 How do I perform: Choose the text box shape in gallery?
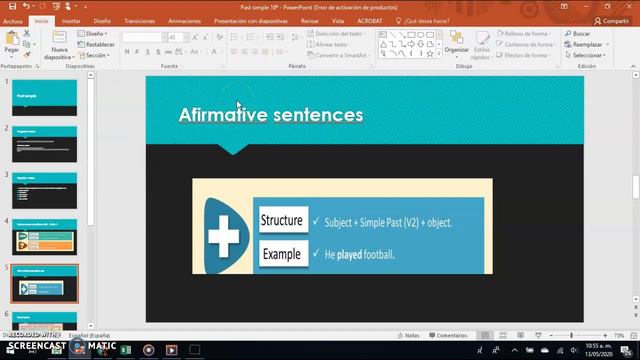[x=383, y=35]
